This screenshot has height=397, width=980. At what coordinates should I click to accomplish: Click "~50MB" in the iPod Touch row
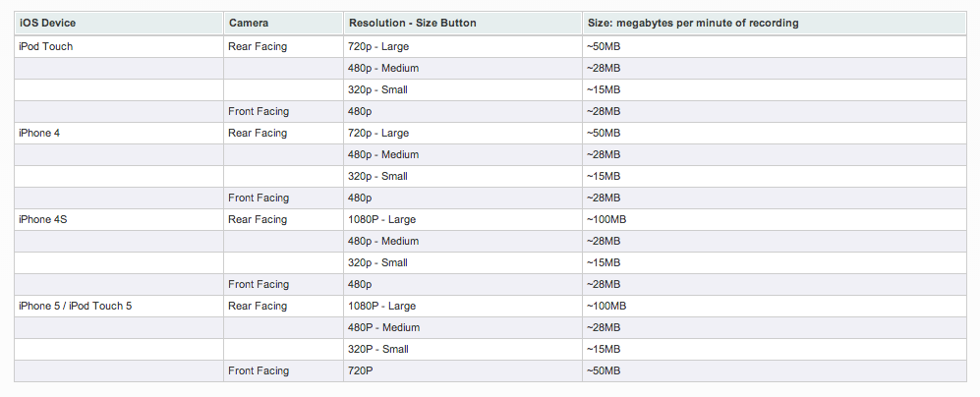click(x=604, y=46)
